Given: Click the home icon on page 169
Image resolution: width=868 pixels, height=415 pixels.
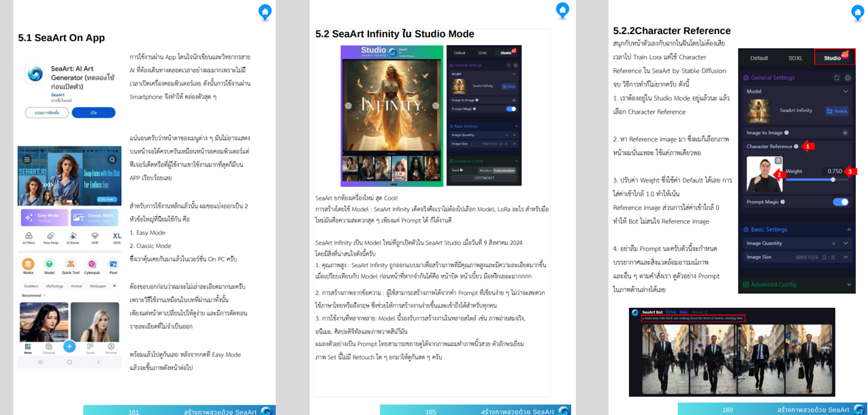Looking at the screenshot, I should (x=858, y=12).
